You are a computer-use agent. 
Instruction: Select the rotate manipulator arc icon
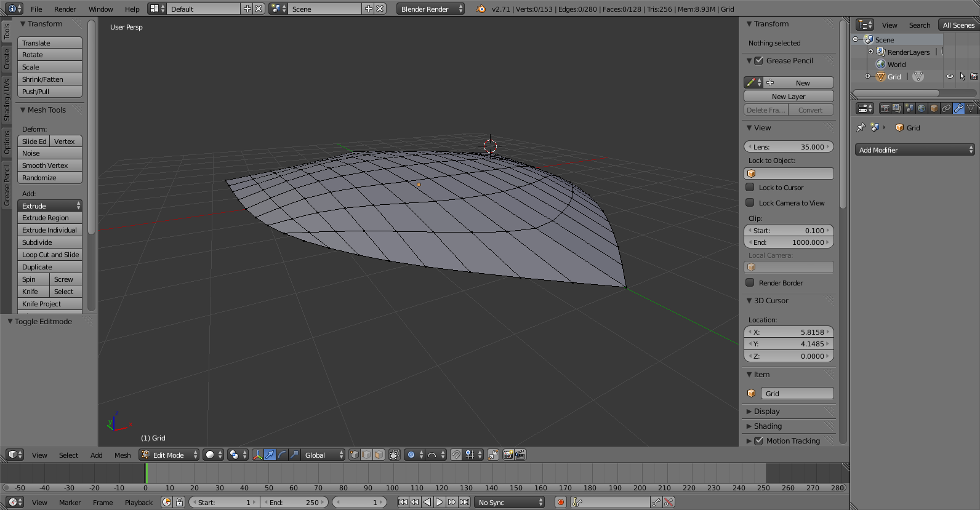[x=282, y=455]
